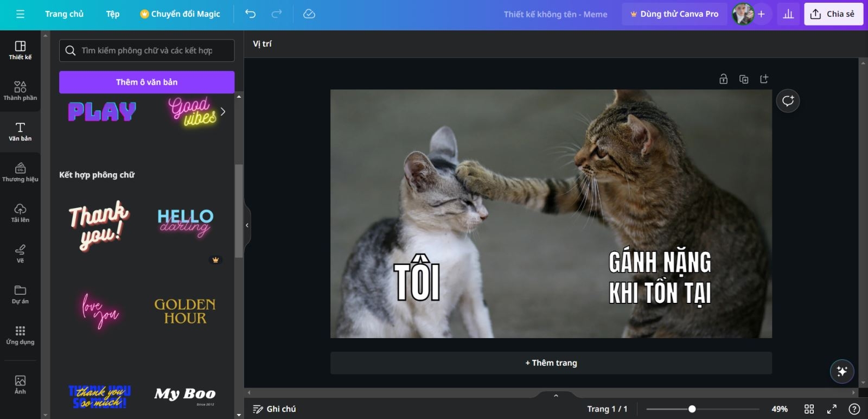
Task: Select Thank you! font combination
Action: pyautogui.click(x=99, y=225)
